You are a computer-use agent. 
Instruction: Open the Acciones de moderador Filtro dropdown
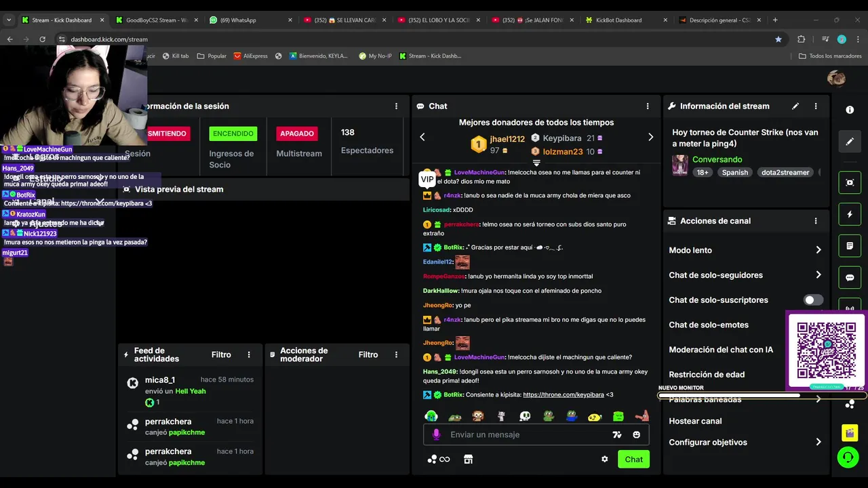(x=368, y=354)
